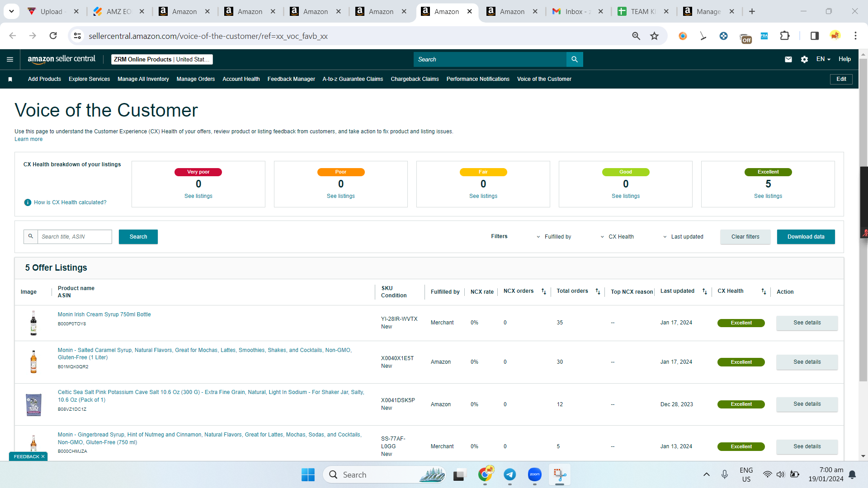This screenshot has height=488, width=868.
Task: Open the mail messages envelope icon
Action: 788,59
